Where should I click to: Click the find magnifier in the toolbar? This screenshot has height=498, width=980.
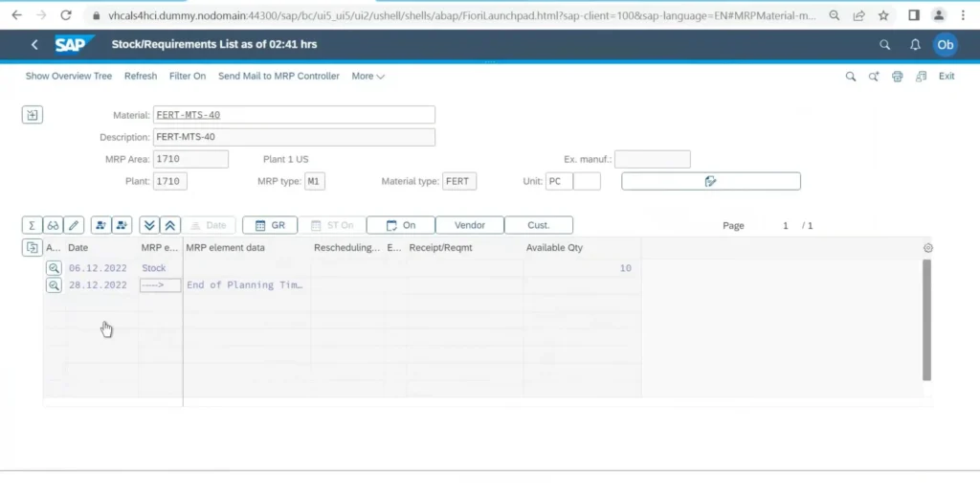click(x=851, y=77)
